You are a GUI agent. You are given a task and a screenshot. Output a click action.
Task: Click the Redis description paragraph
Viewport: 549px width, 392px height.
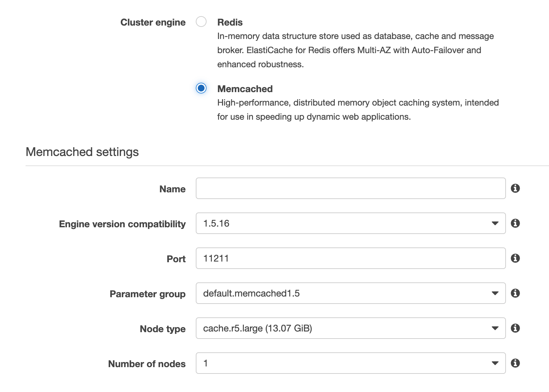pyautogui.click(x=355, y=50)
